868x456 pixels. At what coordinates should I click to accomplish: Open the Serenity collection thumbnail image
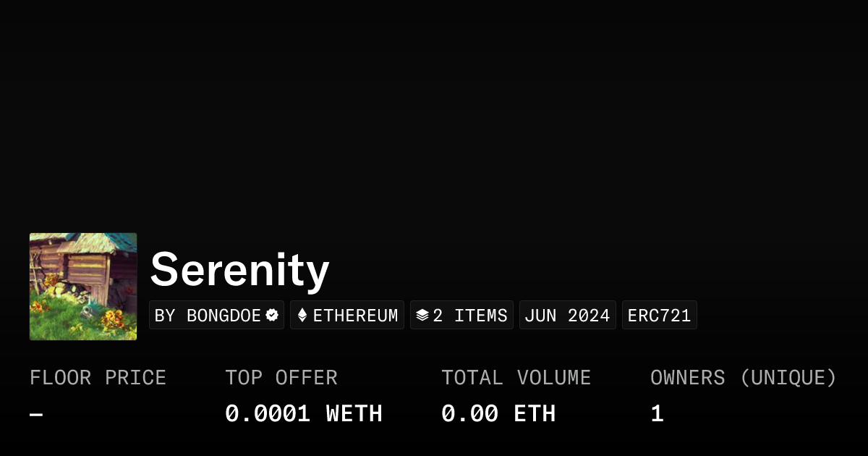point(83,287)
